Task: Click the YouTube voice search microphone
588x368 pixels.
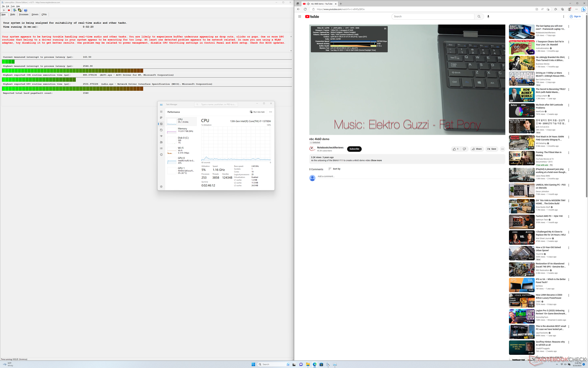Action: [x=488, y=17]
